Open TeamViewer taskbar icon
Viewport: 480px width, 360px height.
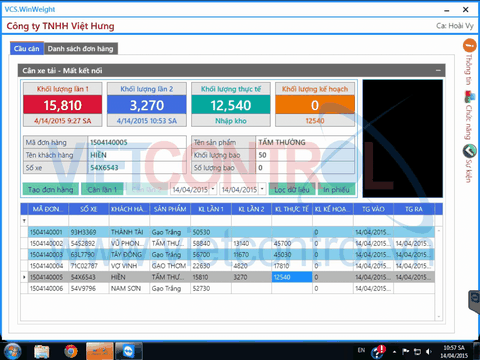pyautogui.click(x=128, y=351)
